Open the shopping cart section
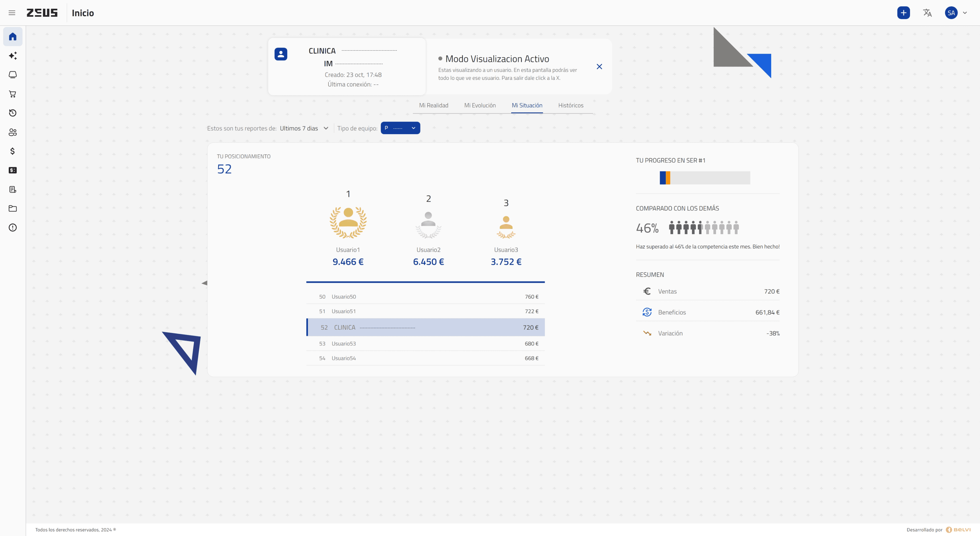This screenshot has height=536, width=980. [13, 94]
